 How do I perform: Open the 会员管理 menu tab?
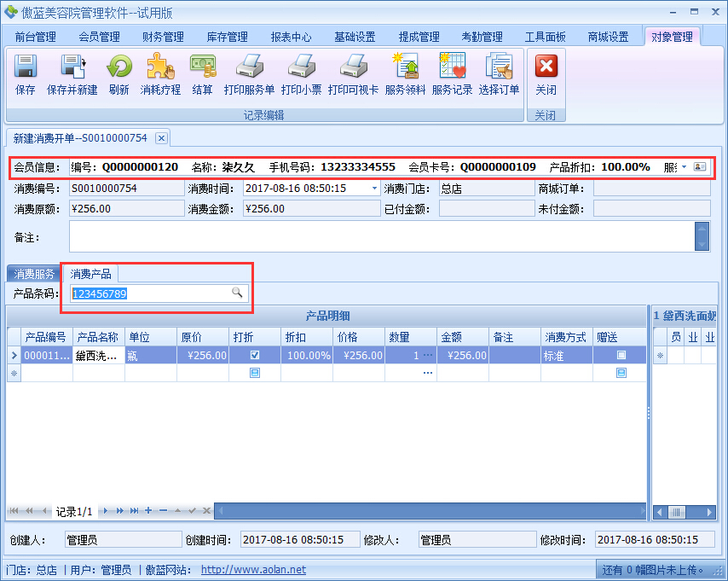[x=99, y=37]
